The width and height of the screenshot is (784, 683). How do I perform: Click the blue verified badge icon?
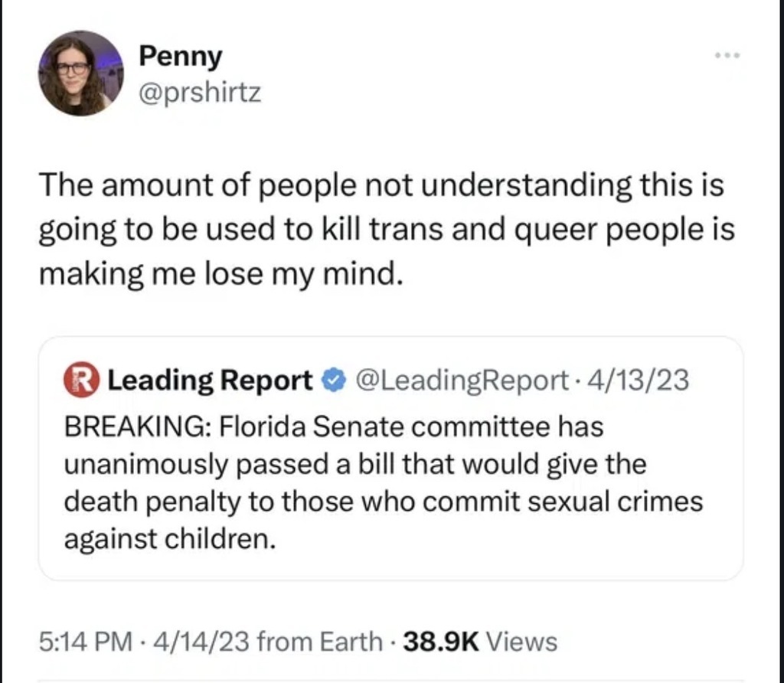[332, 379]
